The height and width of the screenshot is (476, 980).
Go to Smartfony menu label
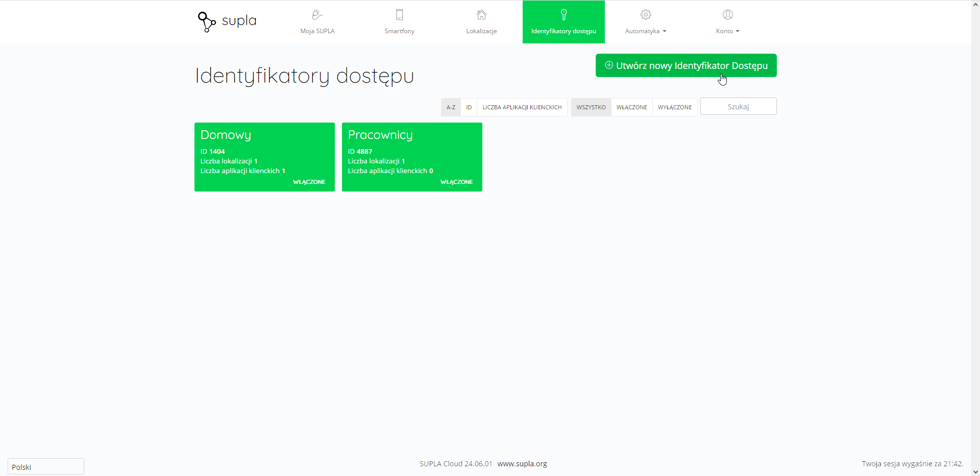pos(400,31)
